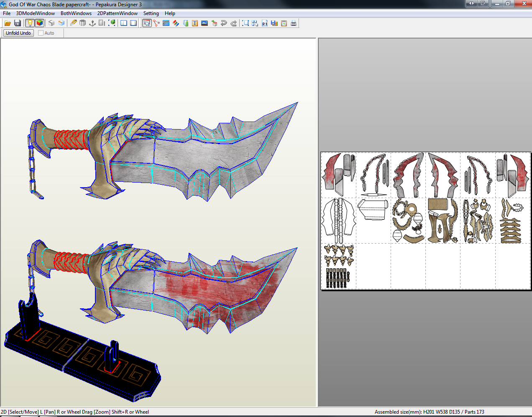Image resolution: width=532 pixels, height=417 pixels.
Task: Click the red-green edge color pencils icon
Action: (176, 23)
